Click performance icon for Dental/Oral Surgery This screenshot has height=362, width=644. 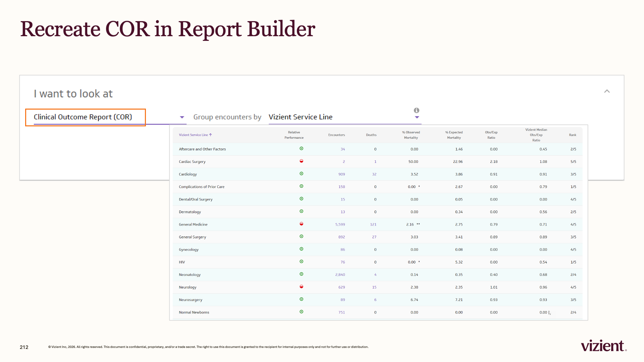[x=301, y=199]
